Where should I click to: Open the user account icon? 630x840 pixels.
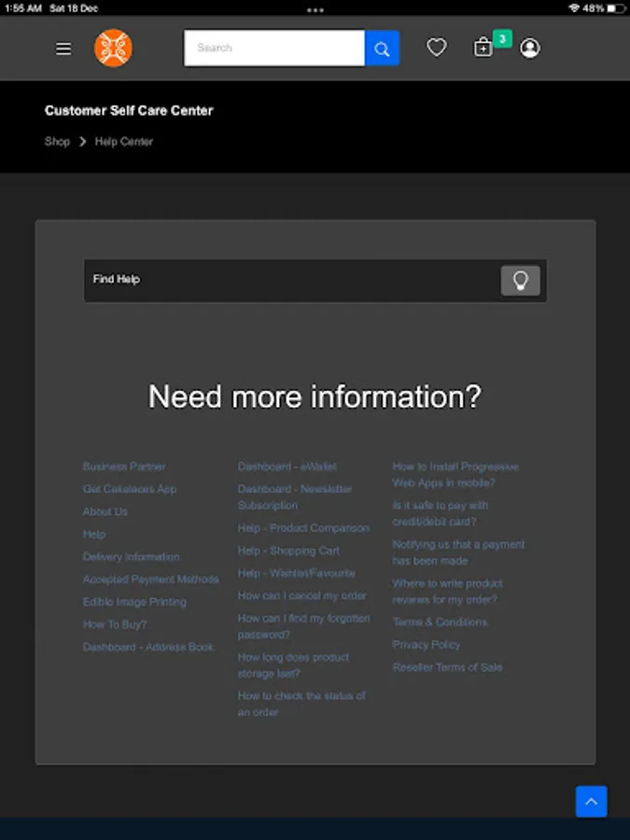click(530, 49)
